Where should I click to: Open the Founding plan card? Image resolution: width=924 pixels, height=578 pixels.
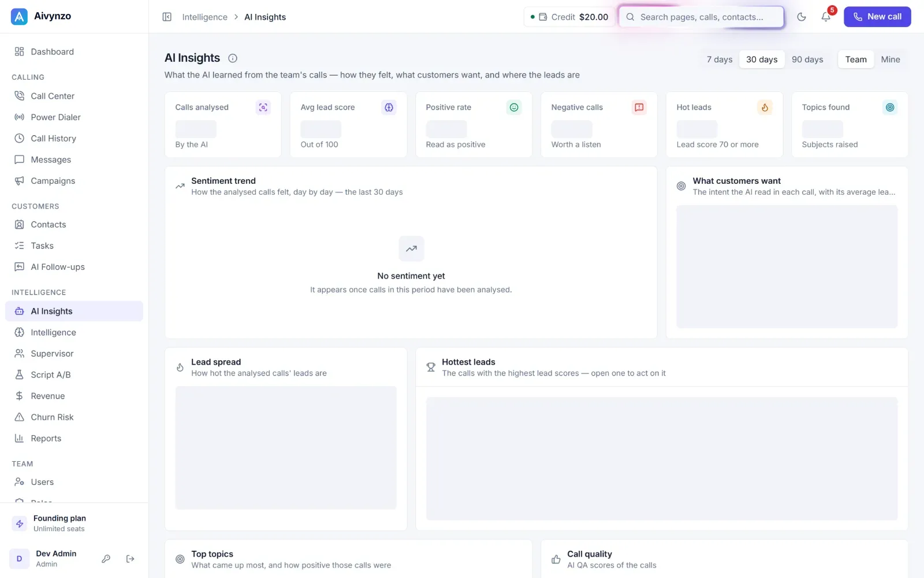point(74,523)
